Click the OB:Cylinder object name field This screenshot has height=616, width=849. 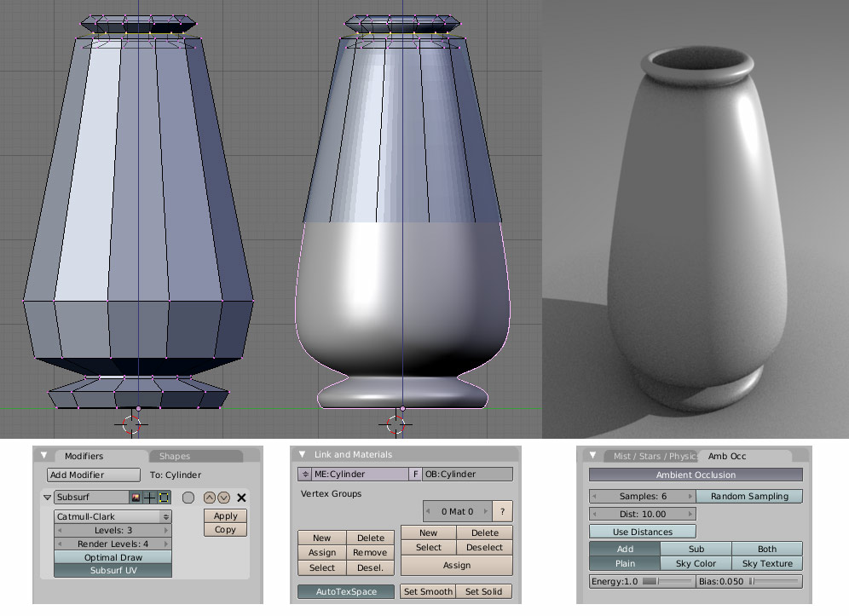click(467, 475)
